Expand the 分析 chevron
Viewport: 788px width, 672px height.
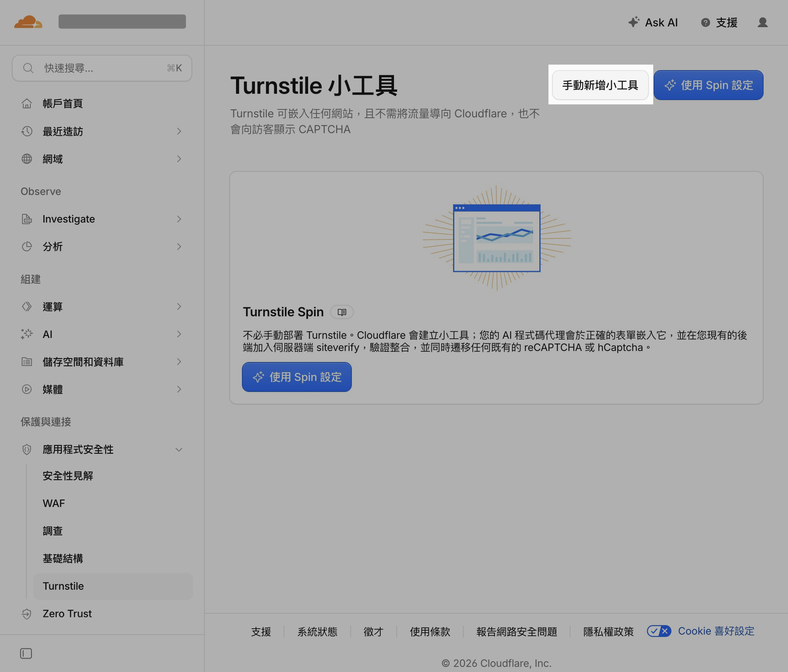pos(179,247)
